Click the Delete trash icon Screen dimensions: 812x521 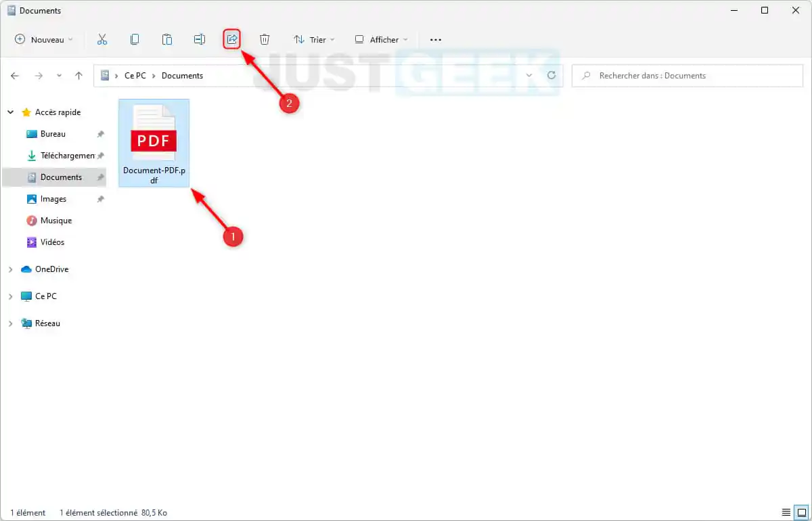265,39
